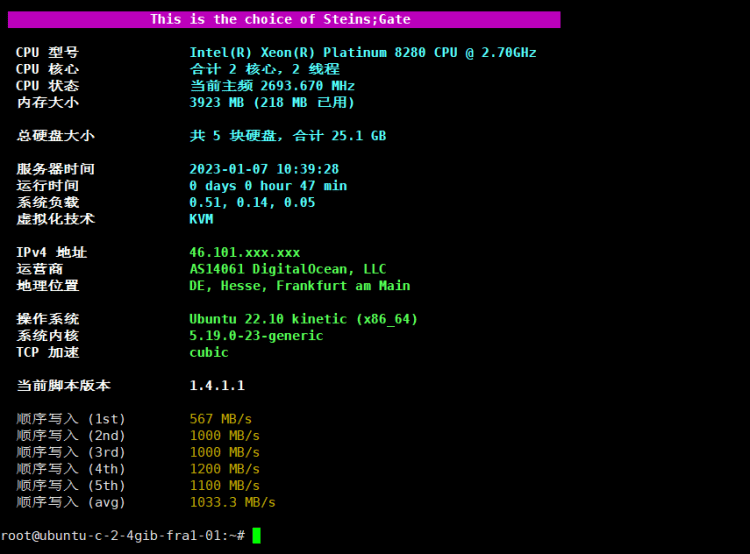750x554 pixels.
Task: Click the kernel version 5.19.0-23-generic
Action: pos(256,336)
